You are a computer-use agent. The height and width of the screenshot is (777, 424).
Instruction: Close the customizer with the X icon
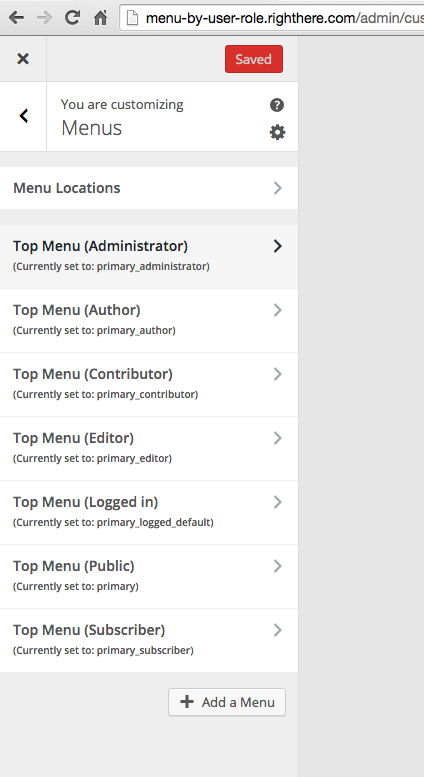coord(23,59)
